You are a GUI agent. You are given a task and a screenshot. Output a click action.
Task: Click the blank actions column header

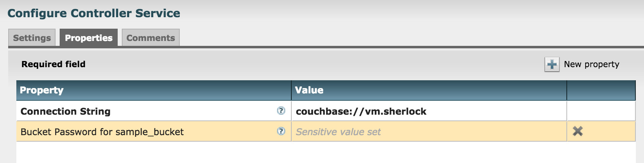coord(601,90)
